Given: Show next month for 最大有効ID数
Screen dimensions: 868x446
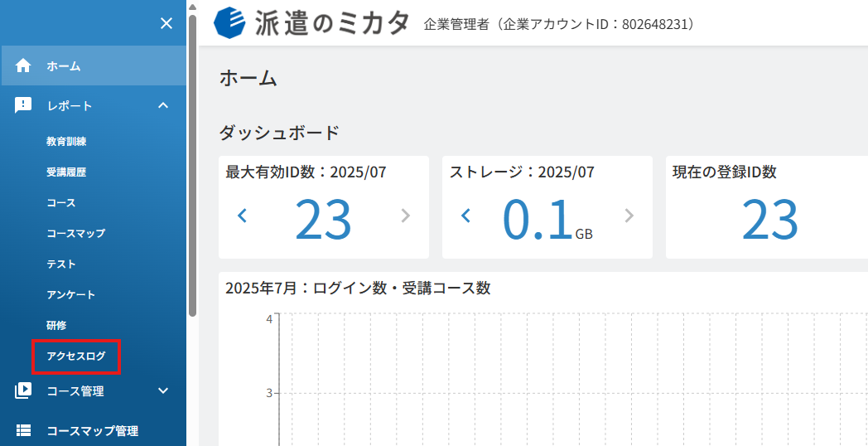Looking at the screenshot, I should (x=406, y=215).
